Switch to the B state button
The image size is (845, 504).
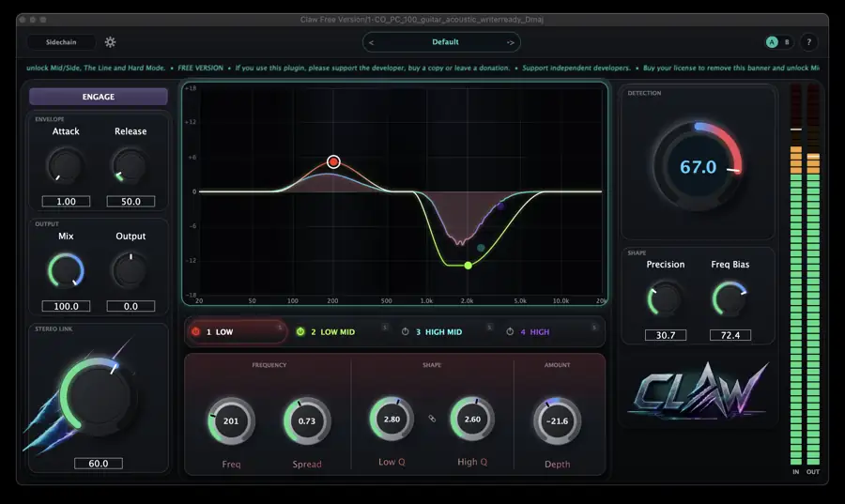click(787, 42)
